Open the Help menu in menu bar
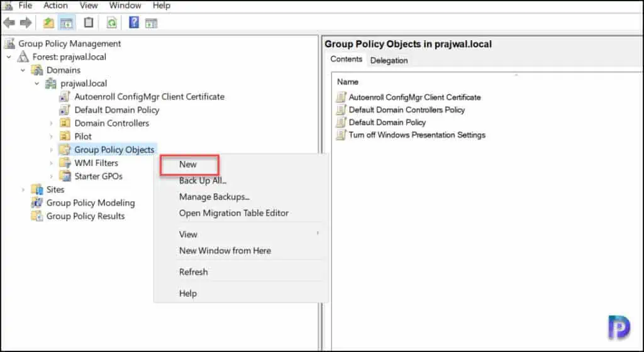Screen dimensions: 644x352 pos(162,5)
